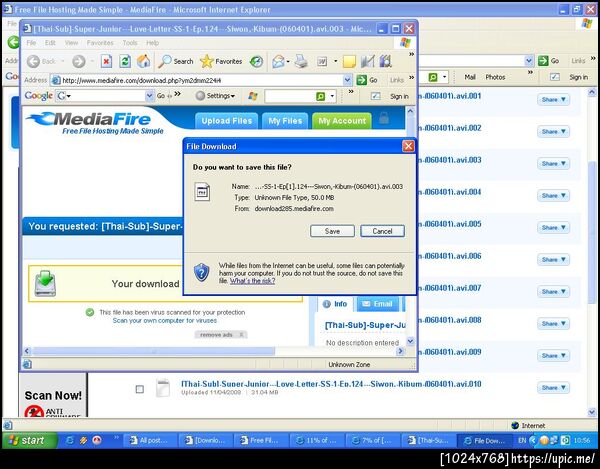Tick checkbox beside avi.010 file row

(x=140, y=389)
